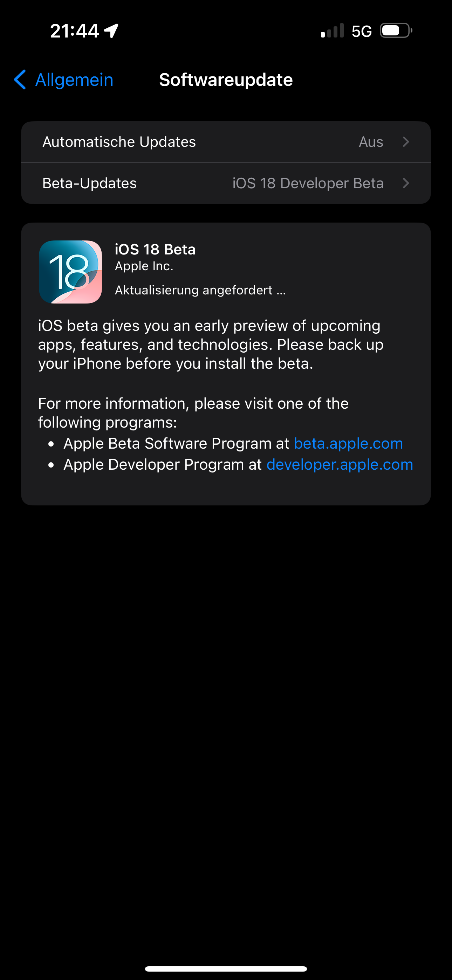Open Automatische Updates settings row
The image size is (452, 980).
226,142
